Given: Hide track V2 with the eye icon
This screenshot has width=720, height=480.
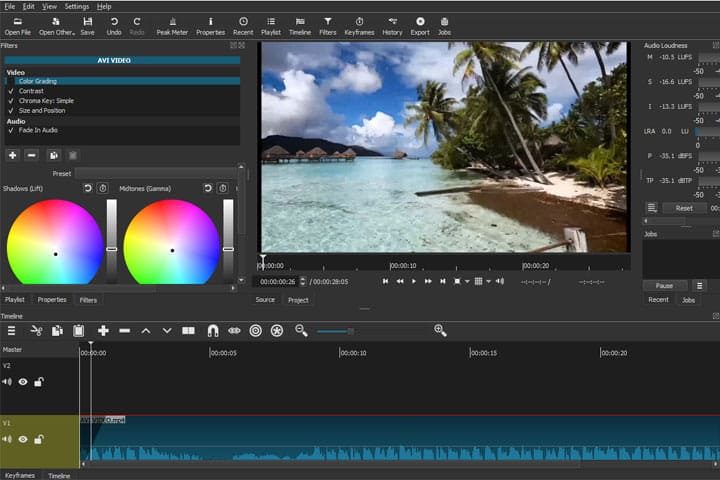Looking at the screenshot, I should pos(22,381).
